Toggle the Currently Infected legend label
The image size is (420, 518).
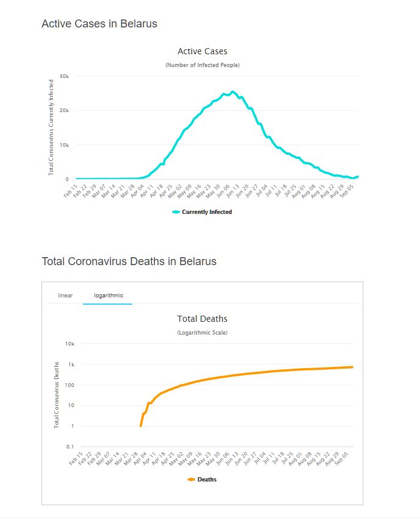207,212
